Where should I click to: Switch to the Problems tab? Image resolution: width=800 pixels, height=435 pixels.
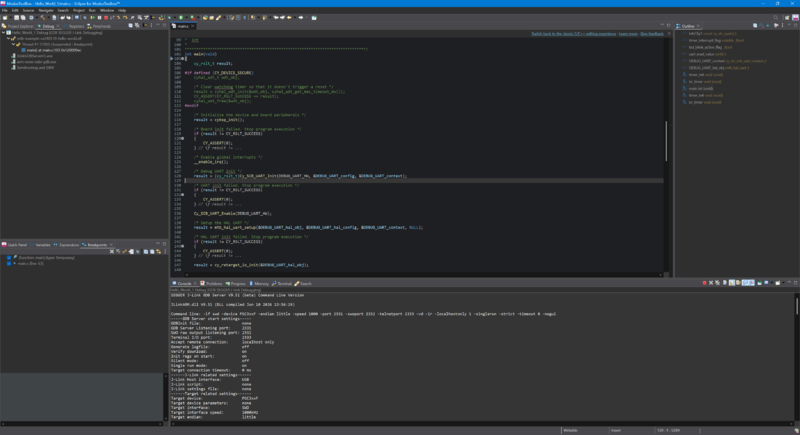(x=211, y=284)
